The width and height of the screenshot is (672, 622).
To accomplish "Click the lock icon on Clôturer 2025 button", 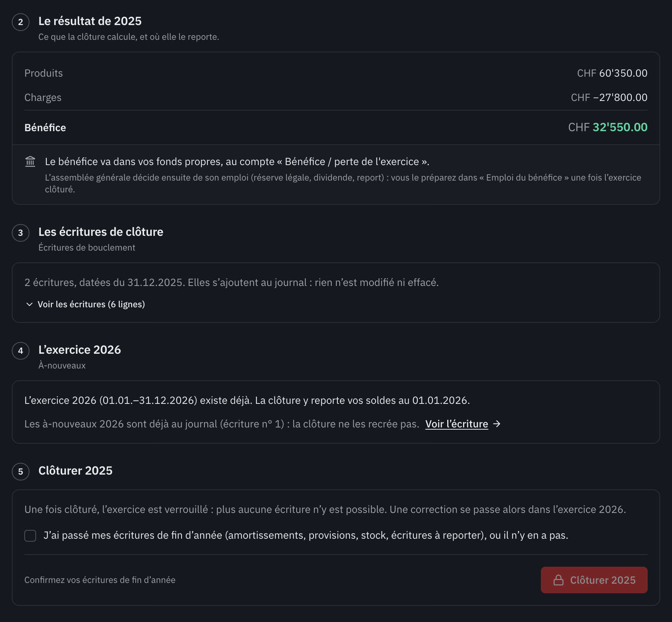I will (x=559, y=580).
